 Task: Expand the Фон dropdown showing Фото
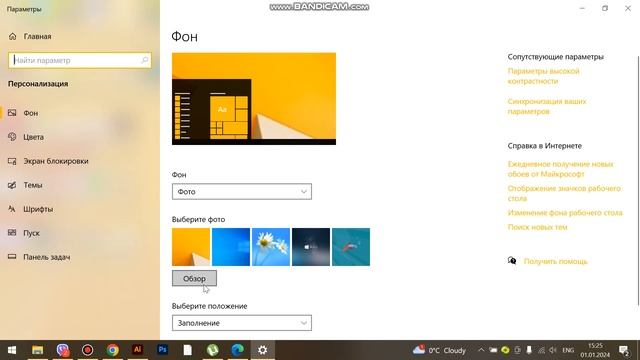(x=242, y=192)
